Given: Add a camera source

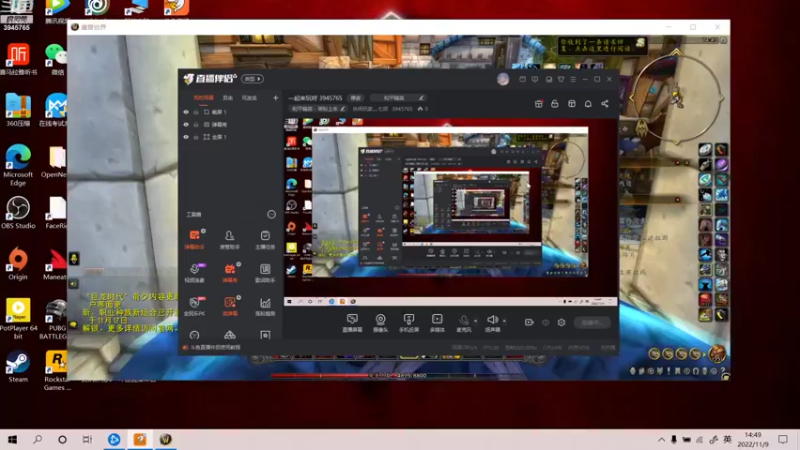Looking at the screenshot, I should 381,323.
